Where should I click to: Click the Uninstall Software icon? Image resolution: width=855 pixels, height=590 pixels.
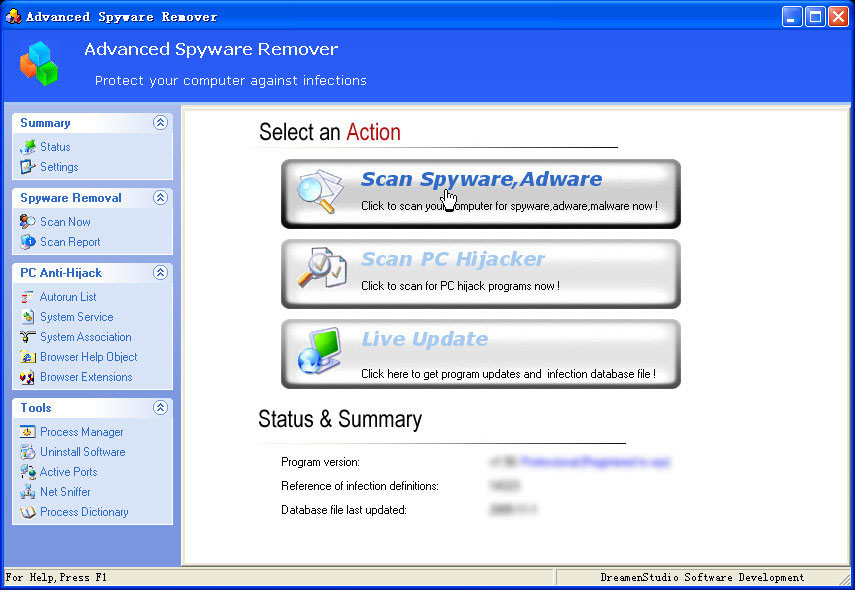(x=28, y=451)
